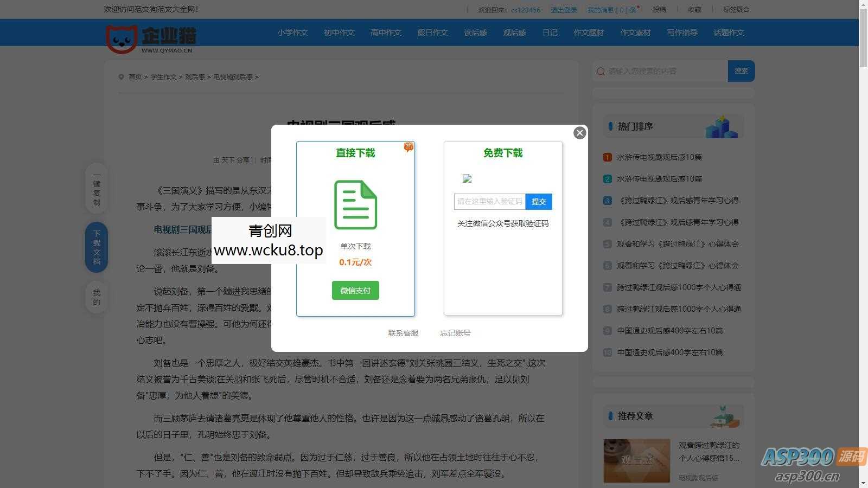Screen dimensions: 868x488
Task: Open the 写作指导 nav section
Action: (x=682, y=33)
